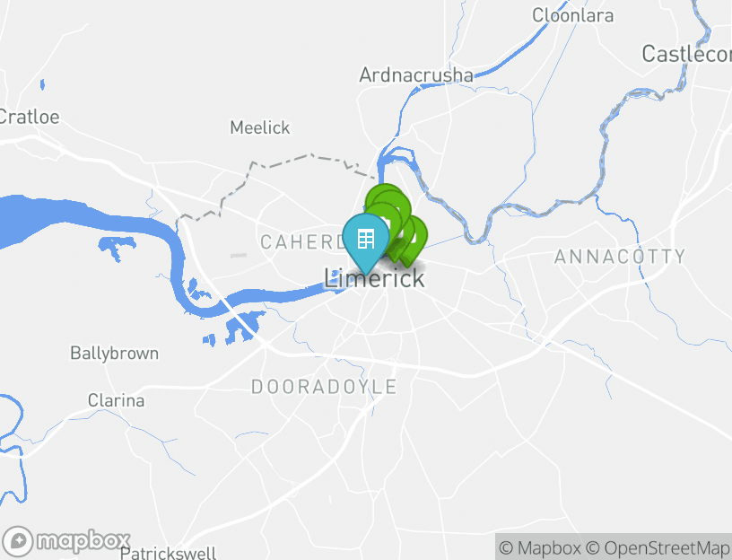
Task: Click the Clarina place label
Action: click(x=117, y=400)
